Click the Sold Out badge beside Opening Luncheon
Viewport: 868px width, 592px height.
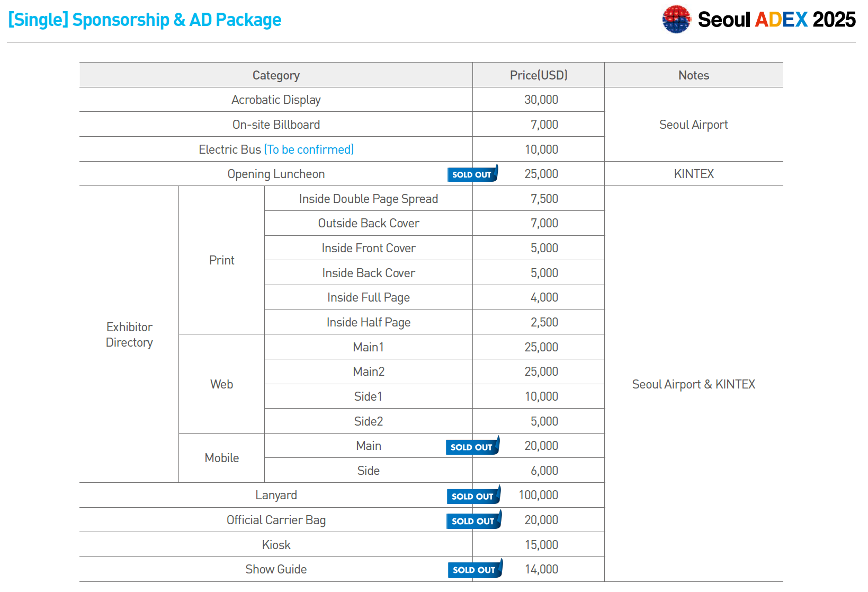click(472, 174)
